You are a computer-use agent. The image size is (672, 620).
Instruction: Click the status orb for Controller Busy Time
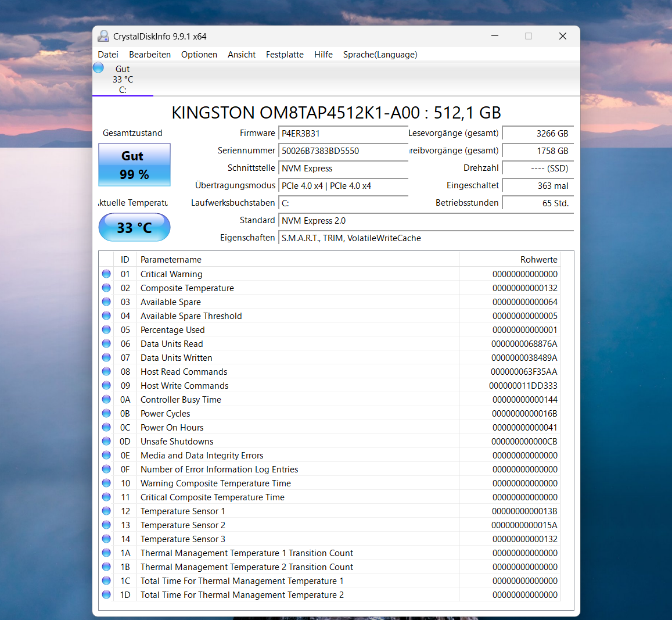(x=106, y=399)
